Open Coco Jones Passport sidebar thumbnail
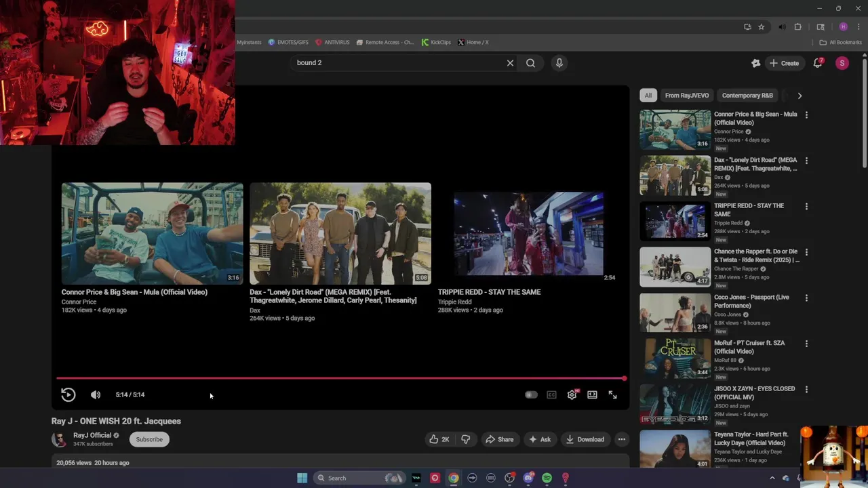868x488 pixels. 675,312
